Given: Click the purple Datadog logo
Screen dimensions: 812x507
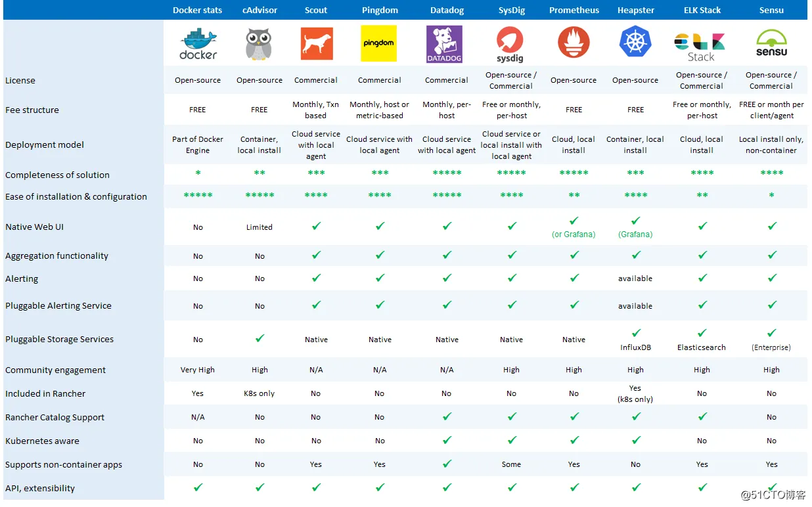Looking at the screenshot, I should point(445,44).
